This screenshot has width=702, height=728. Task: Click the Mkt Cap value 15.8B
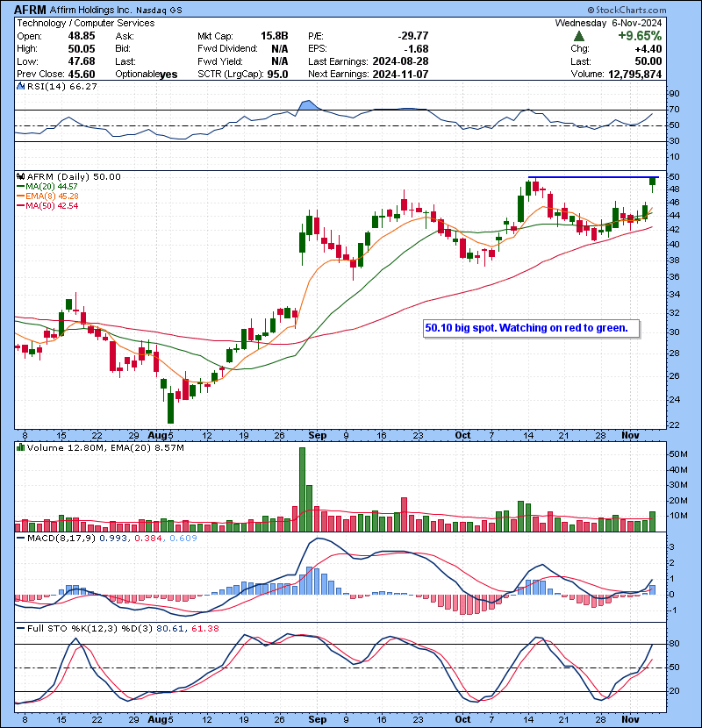[x=274, y=36]
